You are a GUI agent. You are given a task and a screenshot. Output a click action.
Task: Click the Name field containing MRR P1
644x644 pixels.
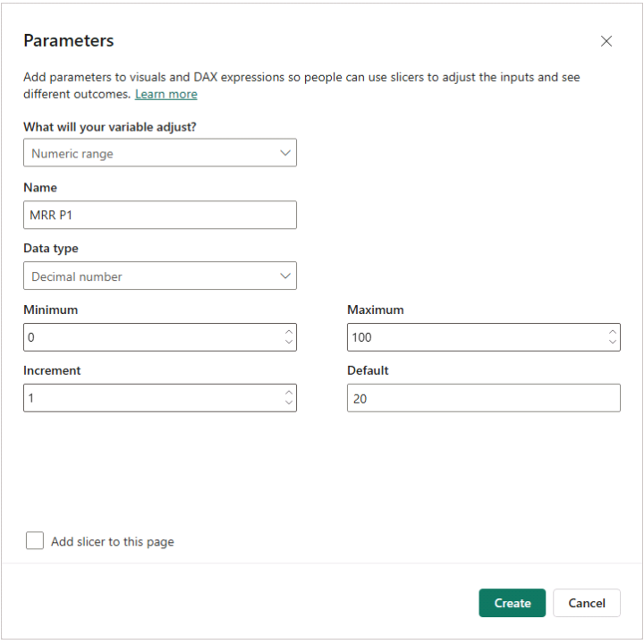click(x=159, y=215)
